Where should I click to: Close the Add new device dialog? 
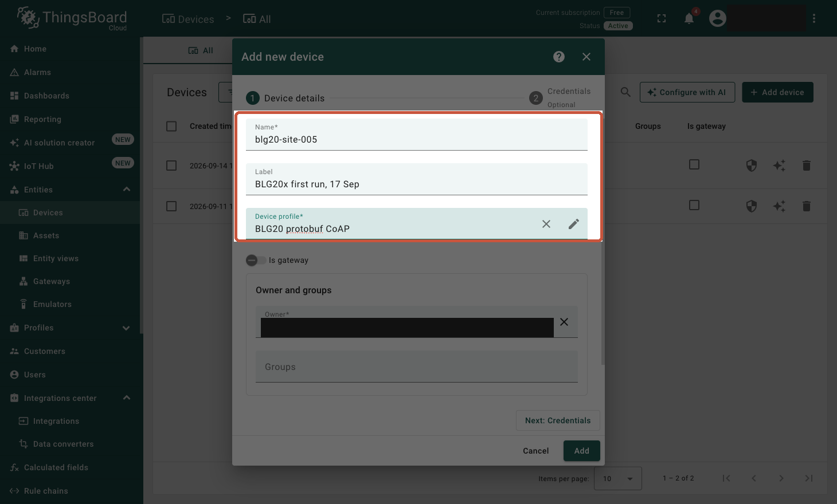(586, 57)
